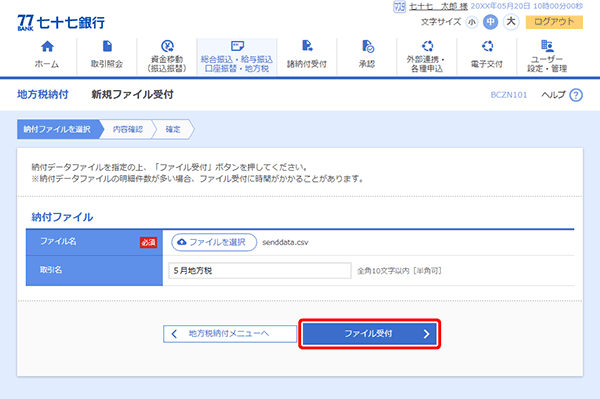This screenshot has height=399, width=600.
Task: Open the 電子交付 icon
Action: pyautogui.click(x=487, y=46)
